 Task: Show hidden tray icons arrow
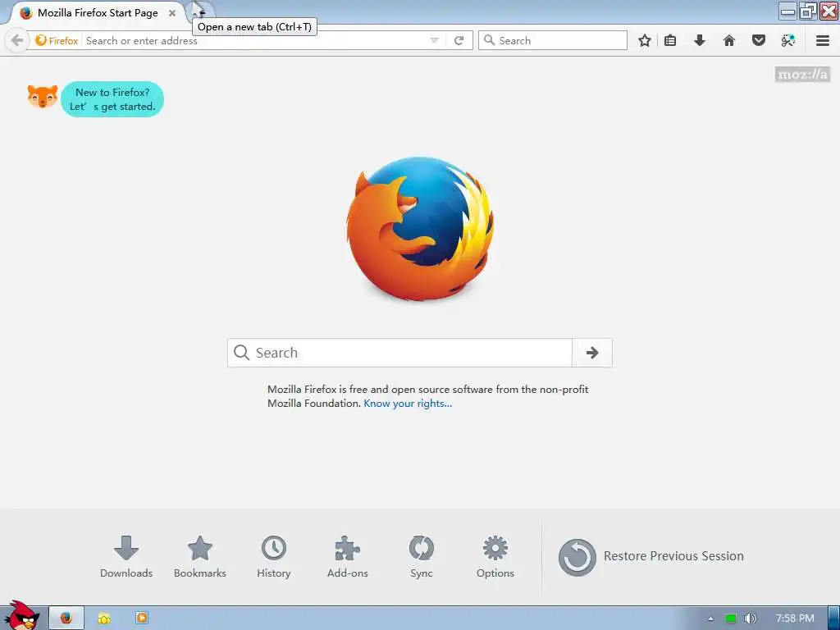(711, 619)
